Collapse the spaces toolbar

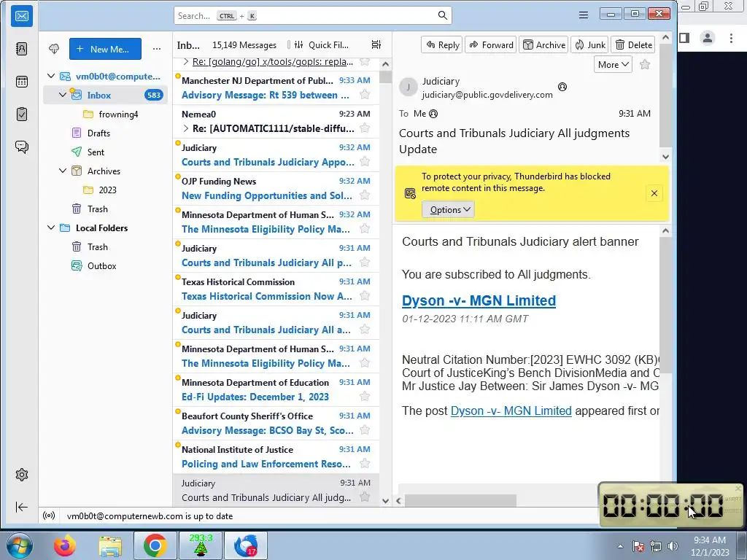pyautogui.click(x=22, y=507)
